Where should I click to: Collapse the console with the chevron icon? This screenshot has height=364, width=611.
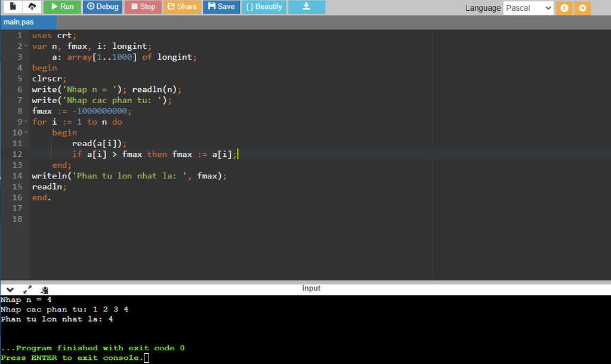[10, 289]
